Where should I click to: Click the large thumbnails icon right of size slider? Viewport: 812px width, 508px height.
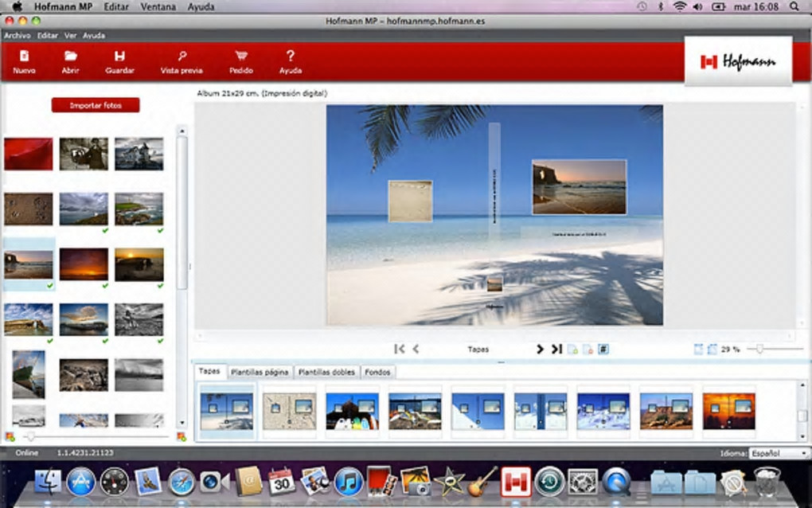[182, 437]
